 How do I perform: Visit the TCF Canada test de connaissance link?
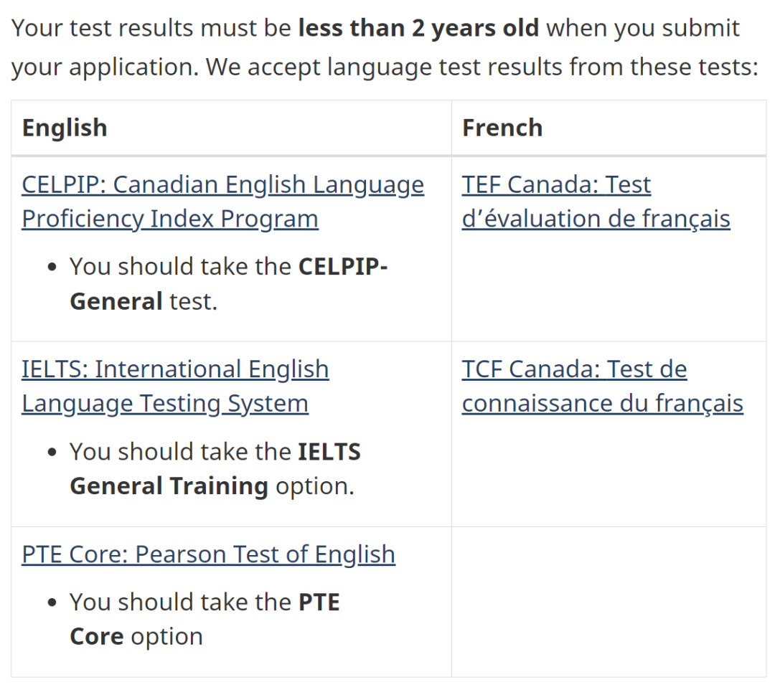(x=574, y=369)
